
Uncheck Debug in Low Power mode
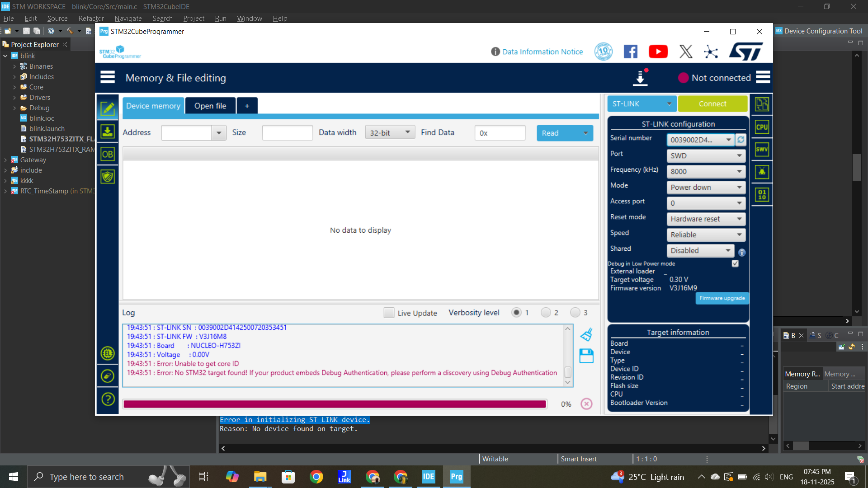(x=735, y=263)
